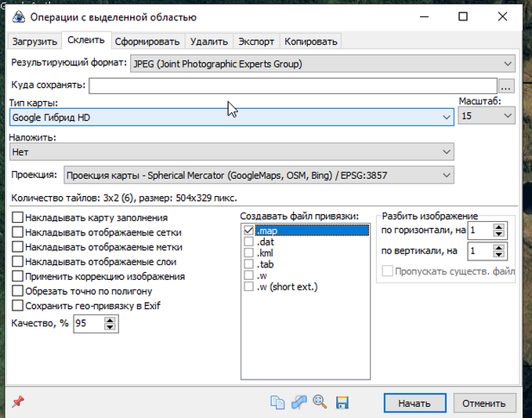Open the 'Результирующий формат' dropdown
This screenshot has height=418, width=532.
(x=321, y=64)
